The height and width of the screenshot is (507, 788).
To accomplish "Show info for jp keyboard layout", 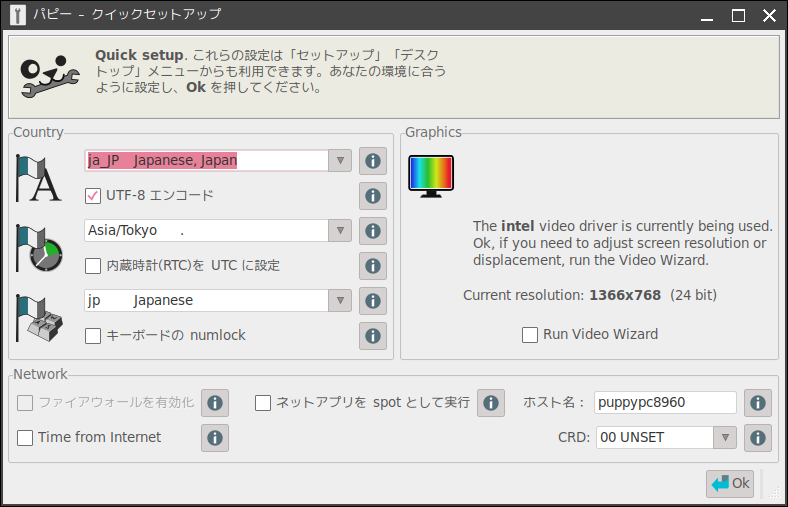I will tap(373, 301).
